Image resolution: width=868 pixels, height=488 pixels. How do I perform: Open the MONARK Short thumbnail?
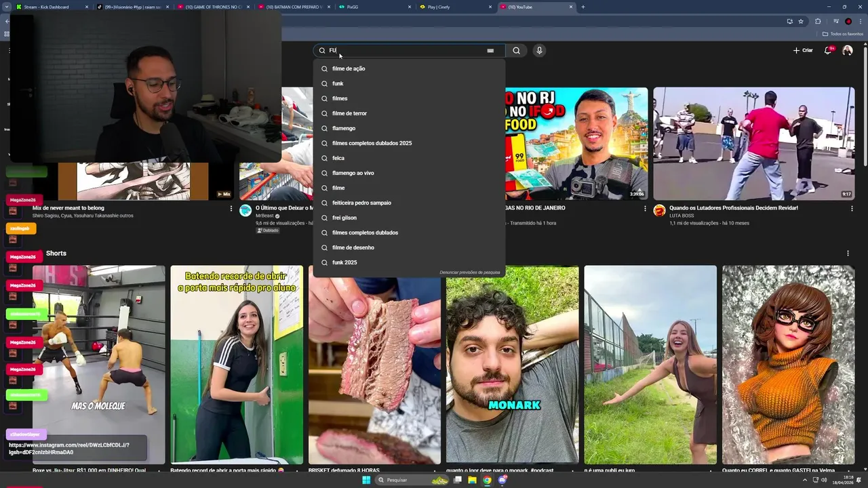click(512, 365)
